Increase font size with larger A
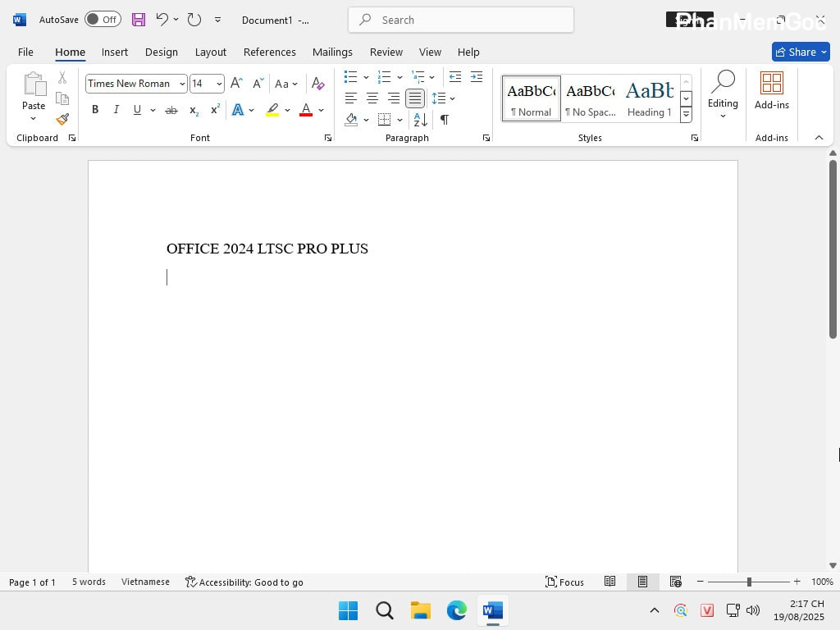Image resolution: width=840 pixels, height=630 pixels. (236, 83)
